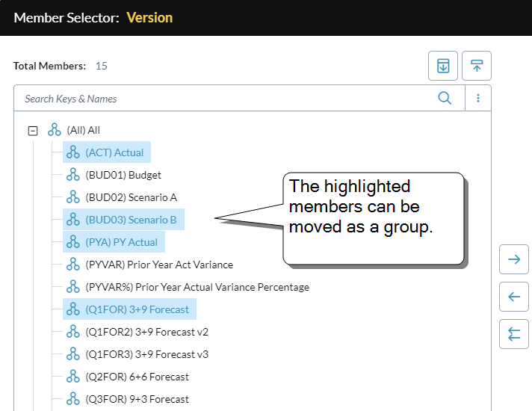The image size is (532, 411).
Task: Open the search options three-dot menu
Action: pyautogui.click(x=478, y=98)
